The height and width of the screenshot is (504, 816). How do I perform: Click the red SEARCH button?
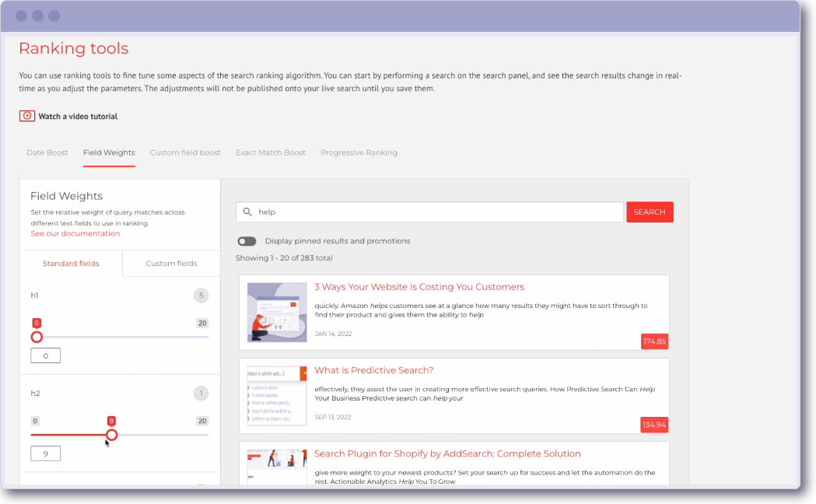point(650,212)
